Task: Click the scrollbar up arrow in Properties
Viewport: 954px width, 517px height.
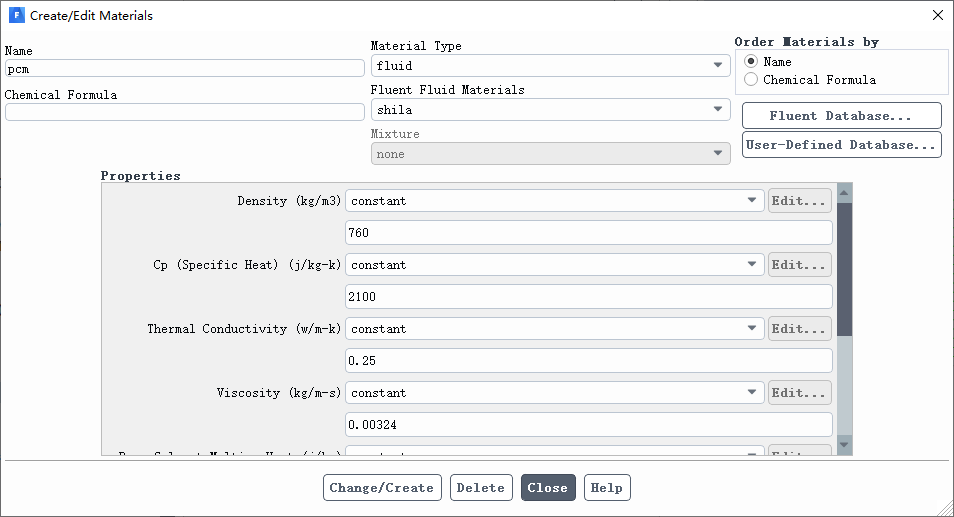Action: pos(844,193)
